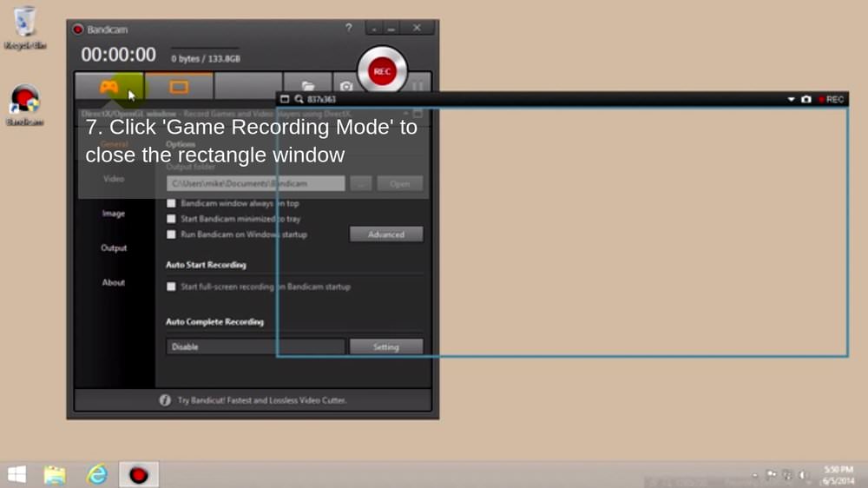Click the browse '...' button for output folder
This screenshot has height=488, width=868.
[x=361, y=183]
